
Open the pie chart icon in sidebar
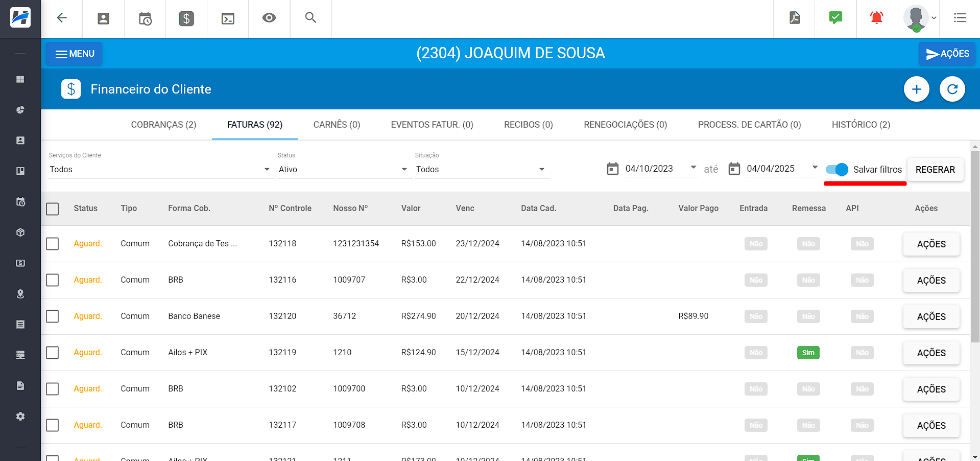click(x=20, y=110)
